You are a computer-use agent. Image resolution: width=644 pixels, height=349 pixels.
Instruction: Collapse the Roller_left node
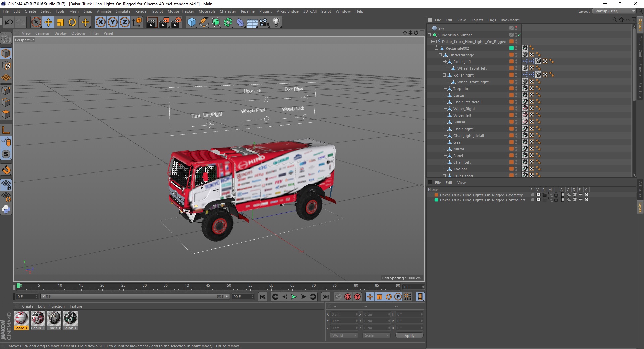click(444, 62)
